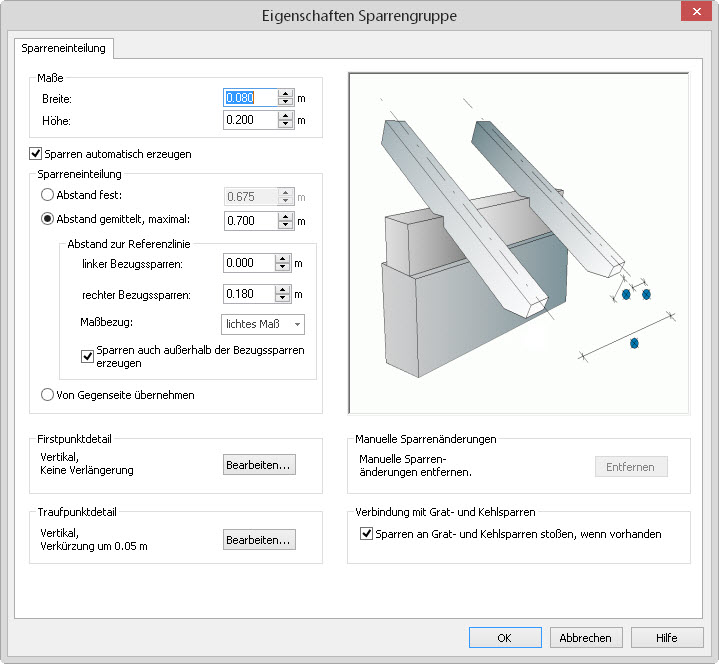Focus the rechter Bezugssparren input field
This screenshot has height=664, width=719.
249,294
